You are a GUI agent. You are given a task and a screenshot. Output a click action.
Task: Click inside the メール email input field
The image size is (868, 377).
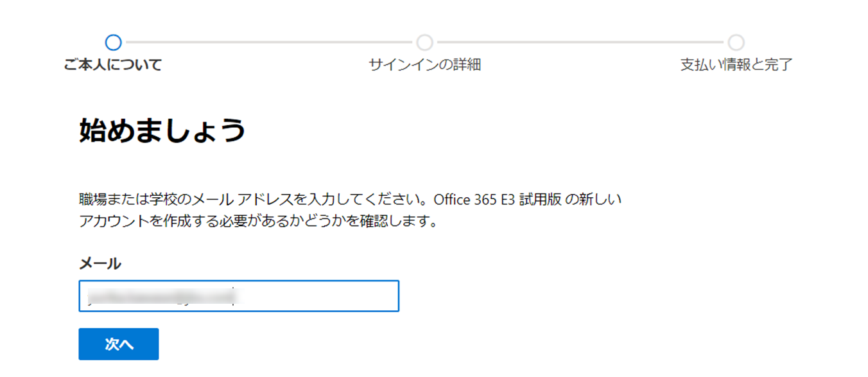point(238,295)
